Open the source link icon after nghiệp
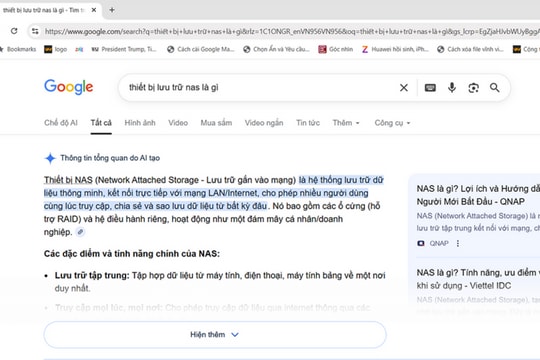This screenshot has height=360, width=540. coord(80,232)
